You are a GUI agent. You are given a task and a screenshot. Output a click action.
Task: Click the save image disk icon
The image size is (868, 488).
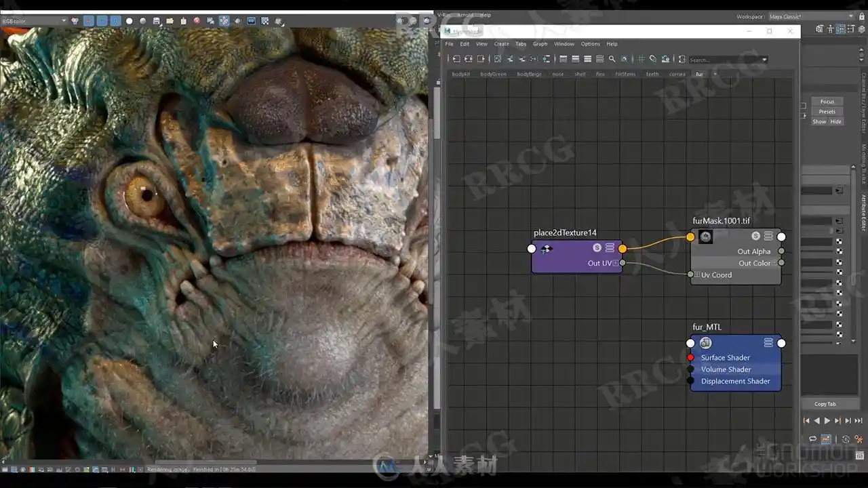click(157, 21)
